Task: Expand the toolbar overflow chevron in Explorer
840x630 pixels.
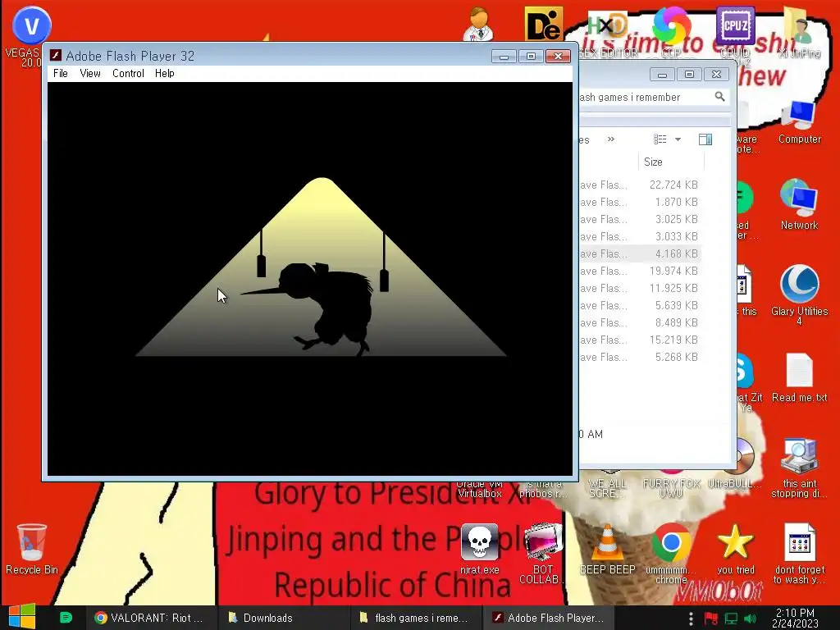Action: click(610, 139)
